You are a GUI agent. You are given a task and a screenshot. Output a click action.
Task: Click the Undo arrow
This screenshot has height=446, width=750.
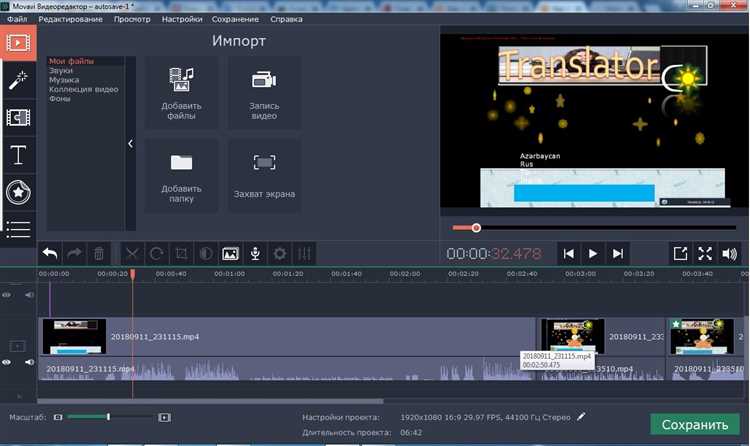[x=50, y=253]
